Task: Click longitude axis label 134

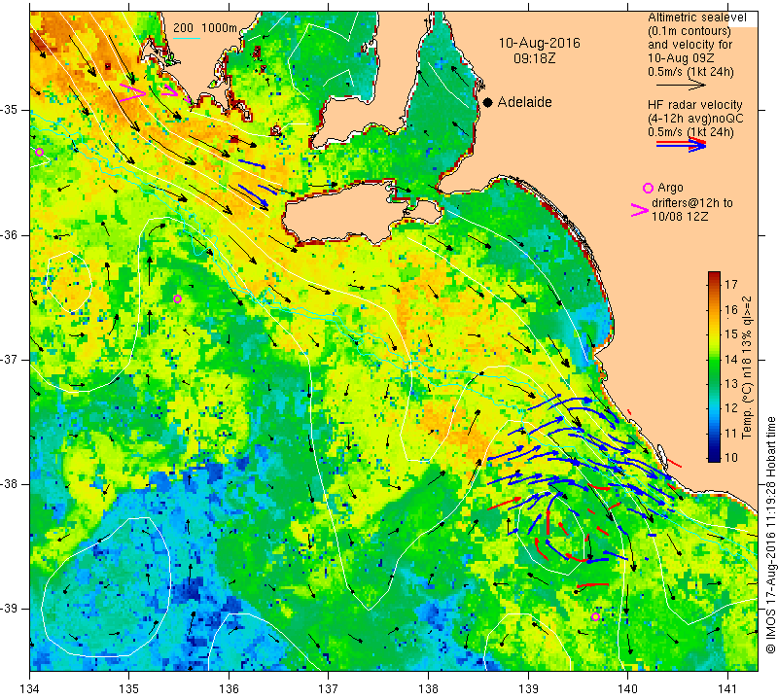Action: [x=30, y=688]
